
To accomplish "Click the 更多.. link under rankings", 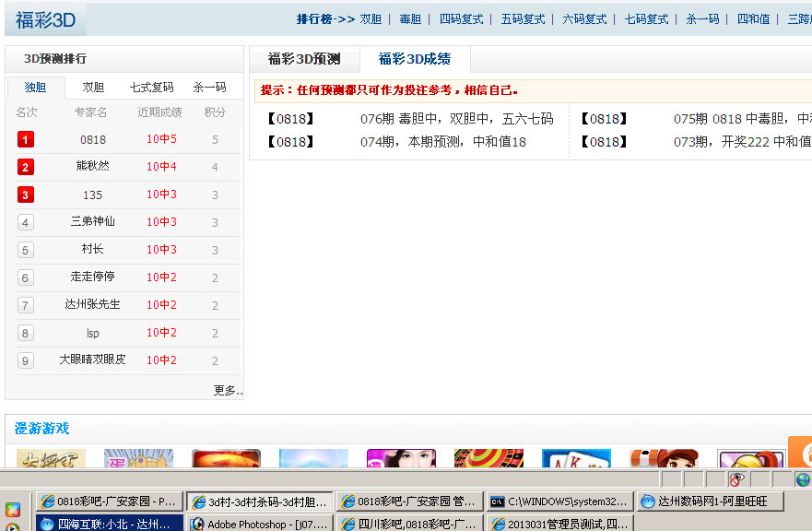I will click(228, 390).
